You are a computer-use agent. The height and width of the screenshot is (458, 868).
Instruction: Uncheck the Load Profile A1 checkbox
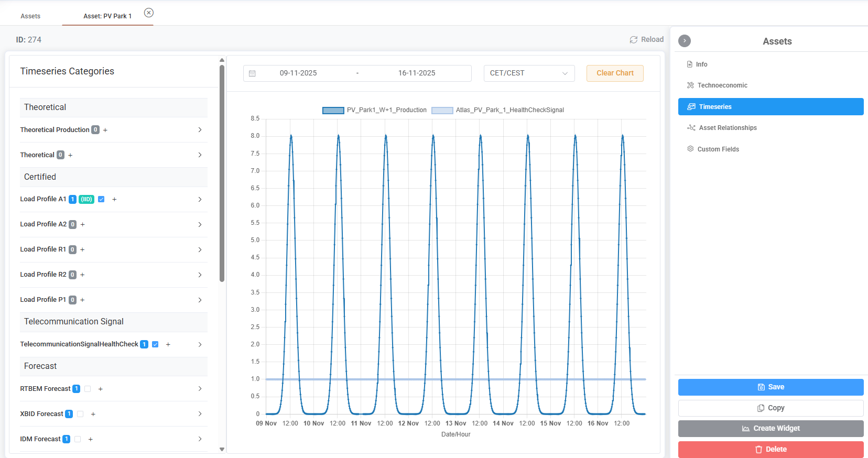pos(102,199)
